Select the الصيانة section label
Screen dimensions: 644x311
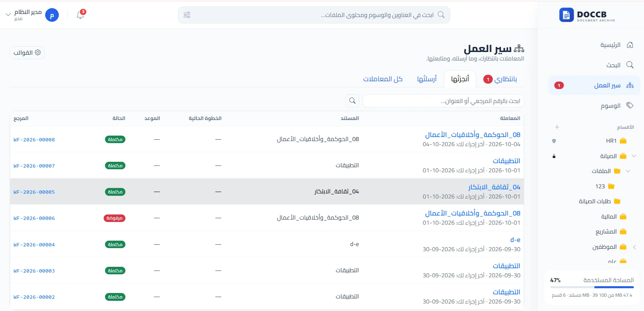click(608, 156)
